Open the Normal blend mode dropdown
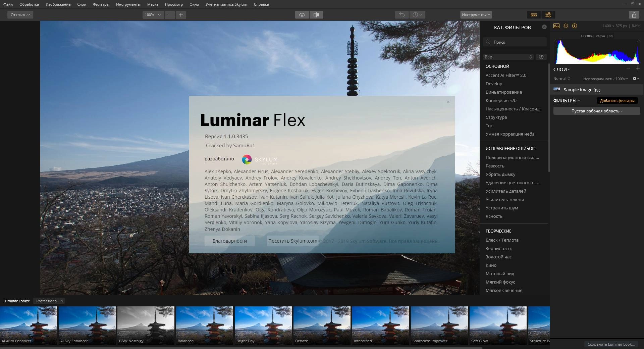Viewport: 644px width, 349px height. tap(561, 79)
